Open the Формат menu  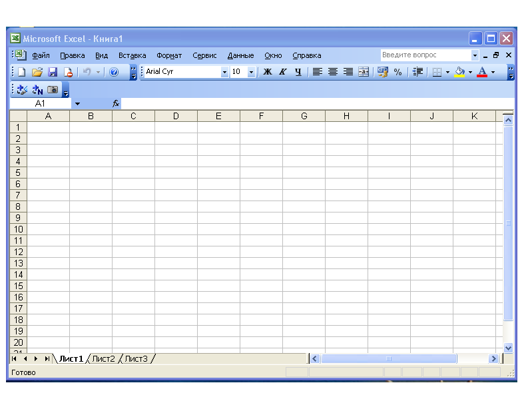coord(169,55)
